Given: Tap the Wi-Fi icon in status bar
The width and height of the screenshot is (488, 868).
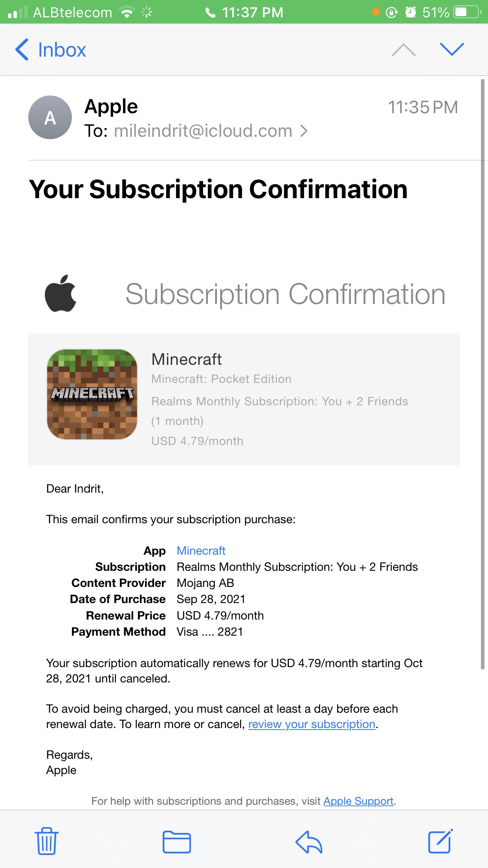Looking at the screenshot, I should 127,13.
